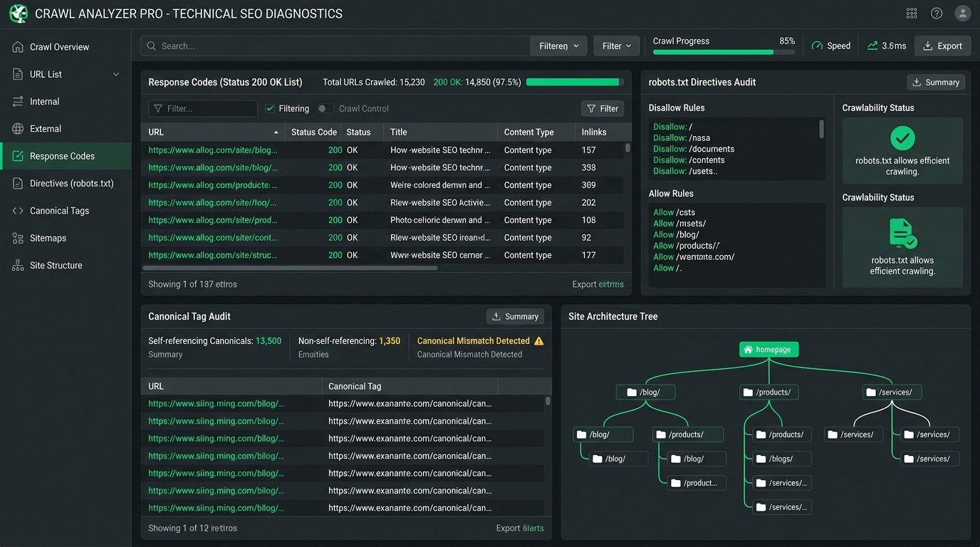
Task: Open the user profile avatar icon
Action: [x=962, y=14]
